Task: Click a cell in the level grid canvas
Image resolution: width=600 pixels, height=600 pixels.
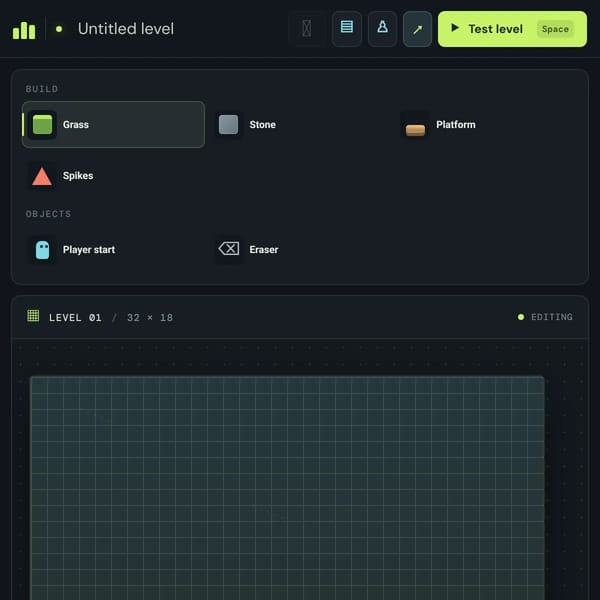Action: tap(287, 488)
